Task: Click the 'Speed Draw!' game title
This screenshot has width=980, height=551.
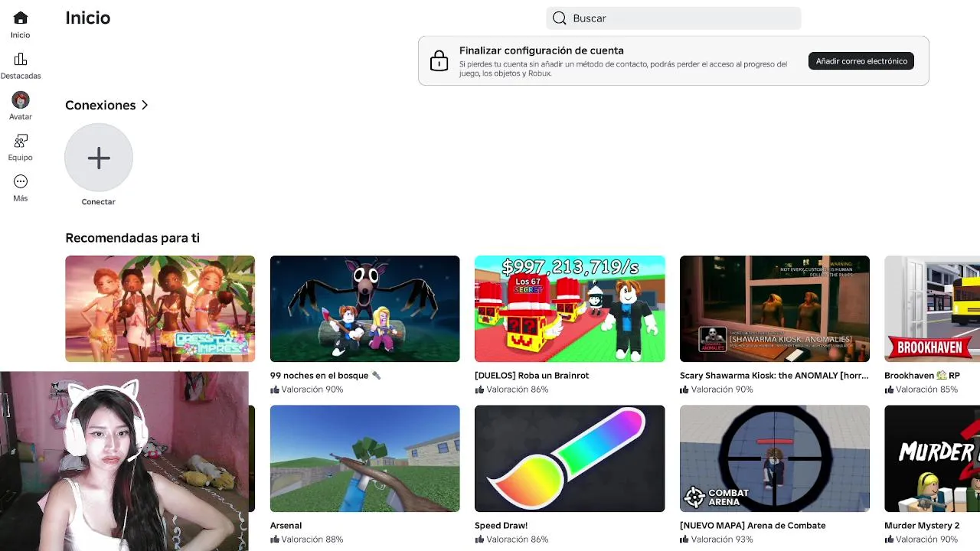Action: coord(501,526)
